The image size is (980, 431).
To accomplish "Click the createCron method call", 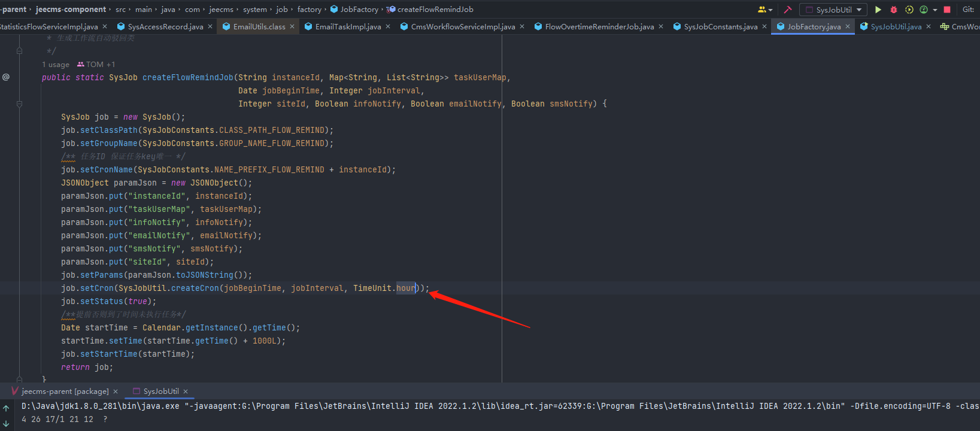I will 195,289.
